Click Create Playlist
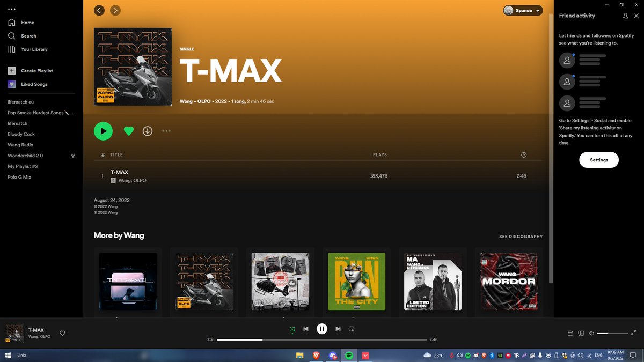The image size is (644, 362). pos(30,71)
